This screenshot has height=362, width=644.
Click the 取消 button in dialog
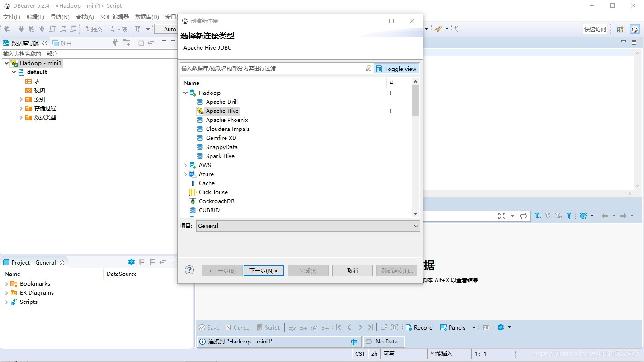353,270
